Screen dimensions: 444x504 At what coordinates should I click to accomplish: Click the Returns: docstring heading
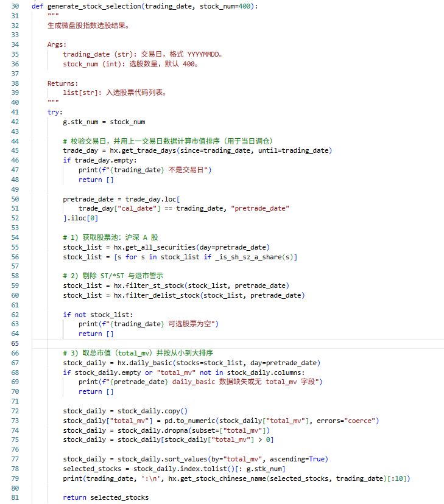tap(63, 83)
